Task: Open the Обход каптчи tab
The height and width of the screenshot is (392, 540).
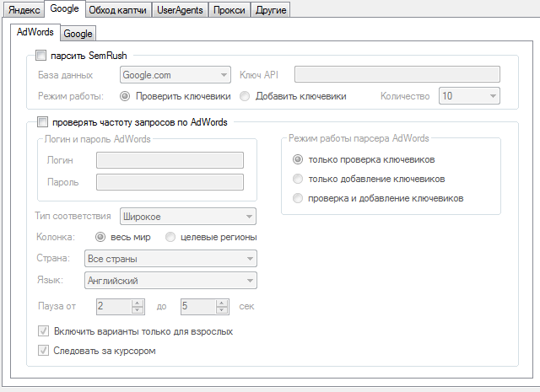Action: click(x=118, y=11)
